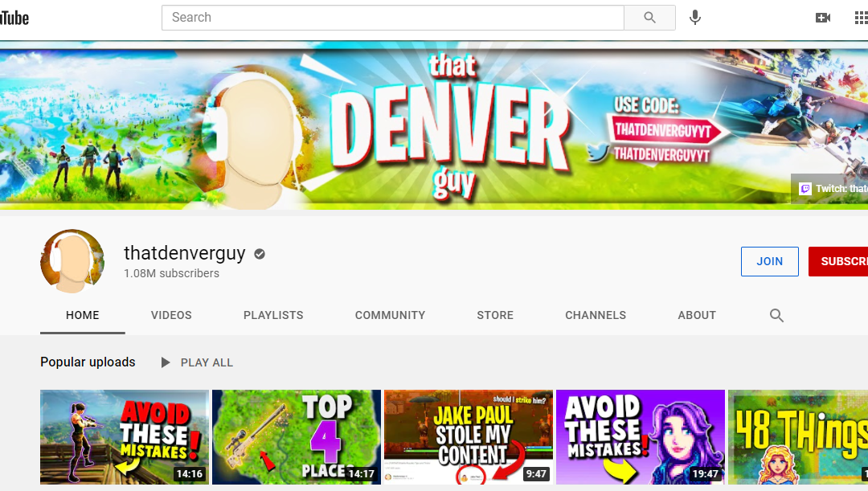Open the create video camera icon
Viewport: 868px width, 491px height.
823,18
